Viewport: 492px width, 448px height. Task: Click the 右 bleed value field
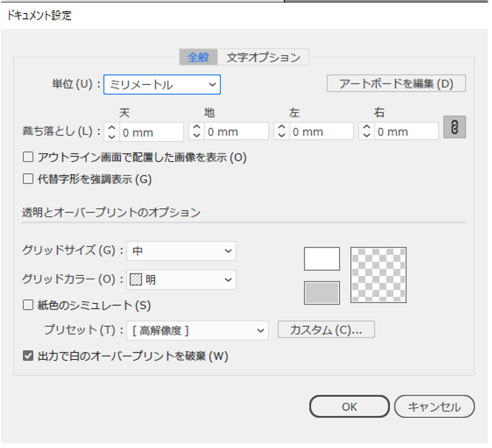[406, 132]
